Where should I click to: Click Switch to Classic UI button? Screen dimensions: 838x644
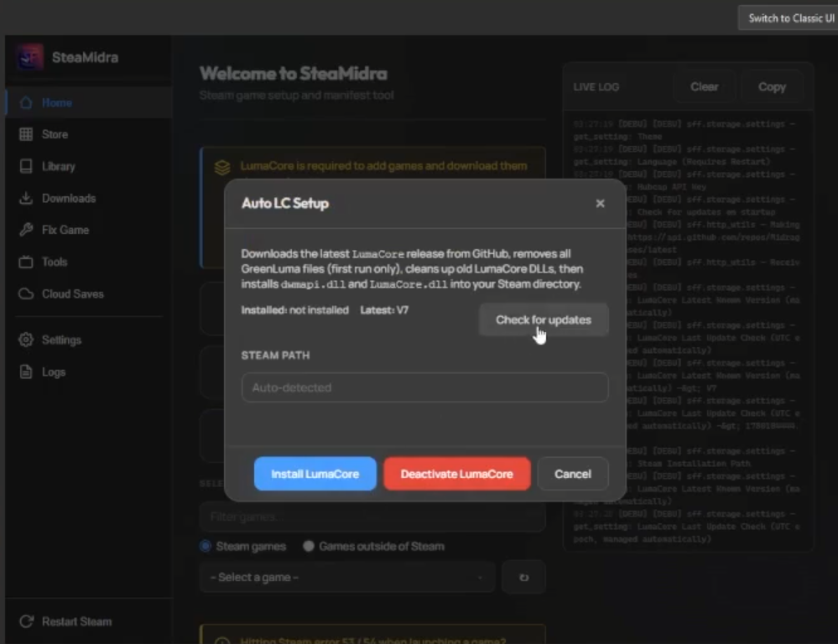coord(790,18)
